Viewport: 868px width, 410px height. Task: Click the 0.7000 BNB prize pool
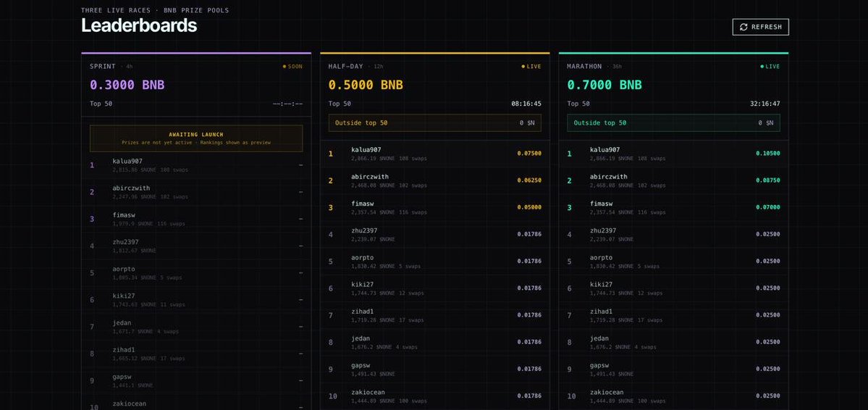(x=604, y=85)
